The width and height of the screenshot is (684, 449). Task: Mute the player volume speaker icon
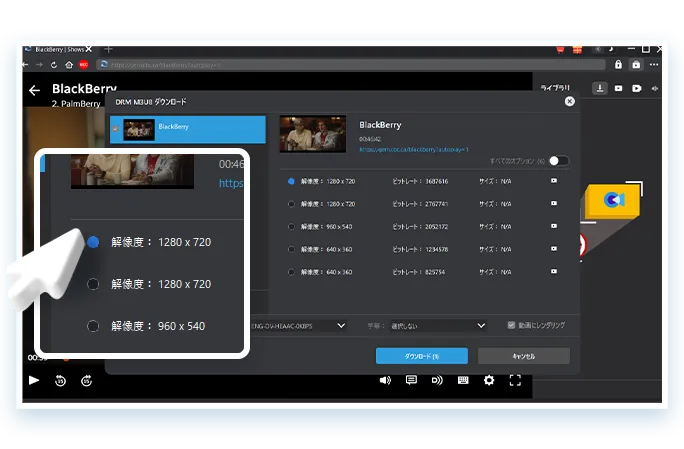[385, 380]
